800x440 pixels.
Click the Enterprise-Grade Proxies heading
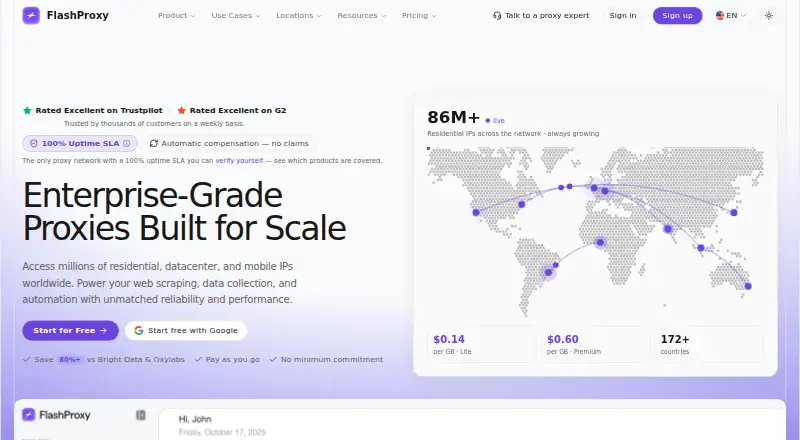185,211
